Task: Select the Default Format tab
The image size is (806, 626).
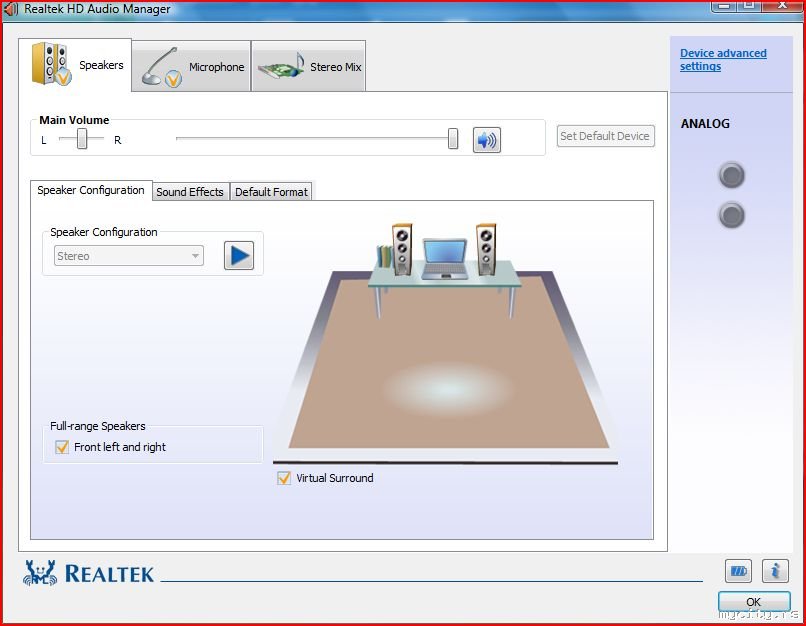Action: pos(271,192)
